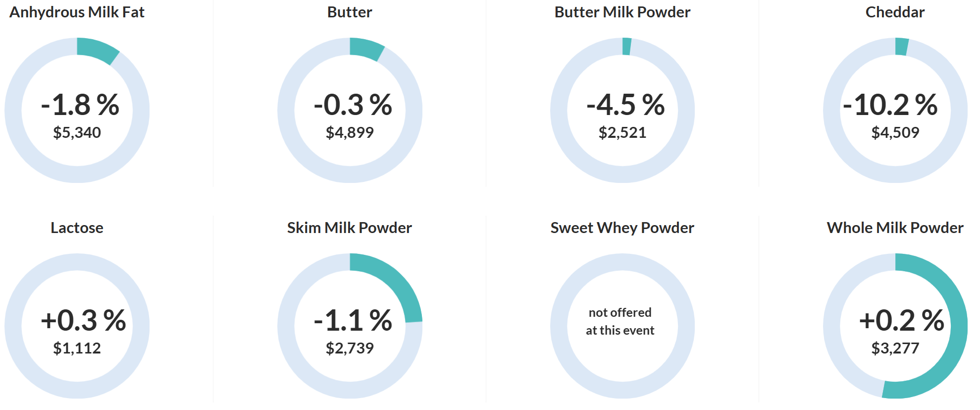
Task: Click the "not offered at this event" text
Action: pos(620,321)
